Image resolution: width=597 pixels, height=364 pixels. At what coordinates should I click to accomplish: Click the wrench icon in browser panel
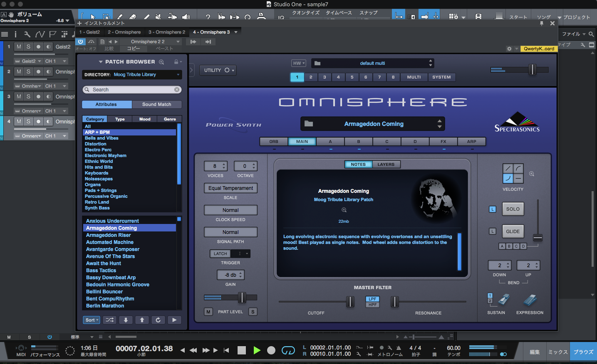583,44
